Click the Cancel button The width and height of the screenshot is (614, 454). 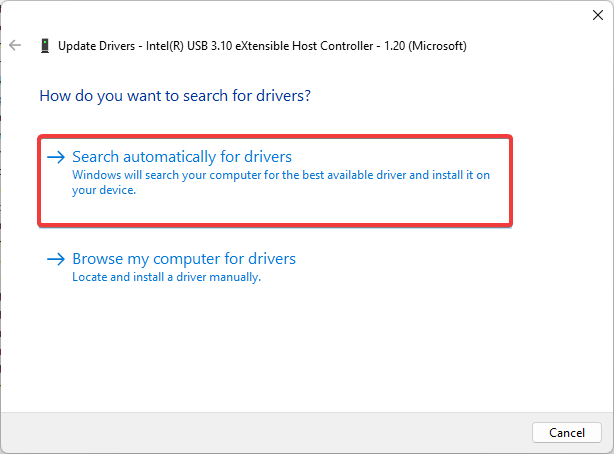(567, 432)
